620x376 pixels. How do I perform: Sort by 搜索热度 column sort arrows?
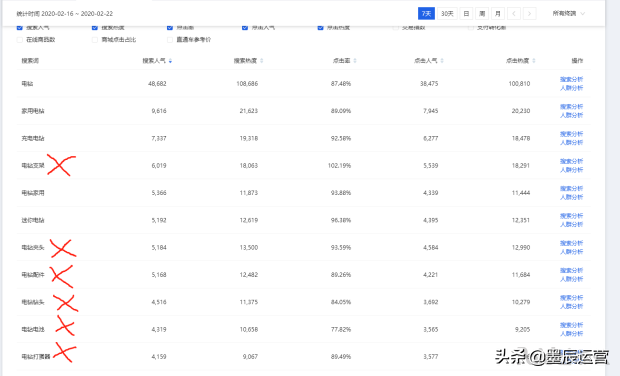(x=262, y=61)
